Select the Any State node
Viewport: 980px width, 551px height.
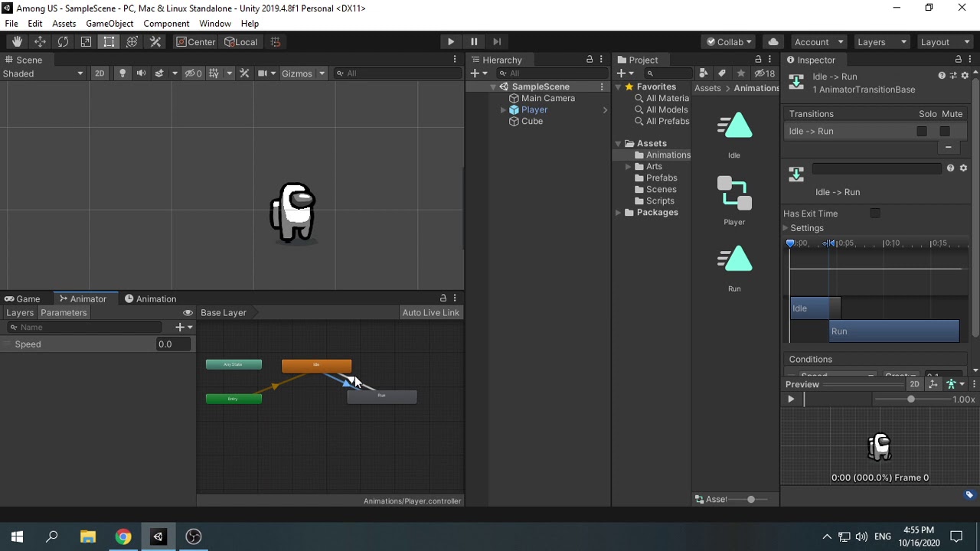tap(234, 365)
